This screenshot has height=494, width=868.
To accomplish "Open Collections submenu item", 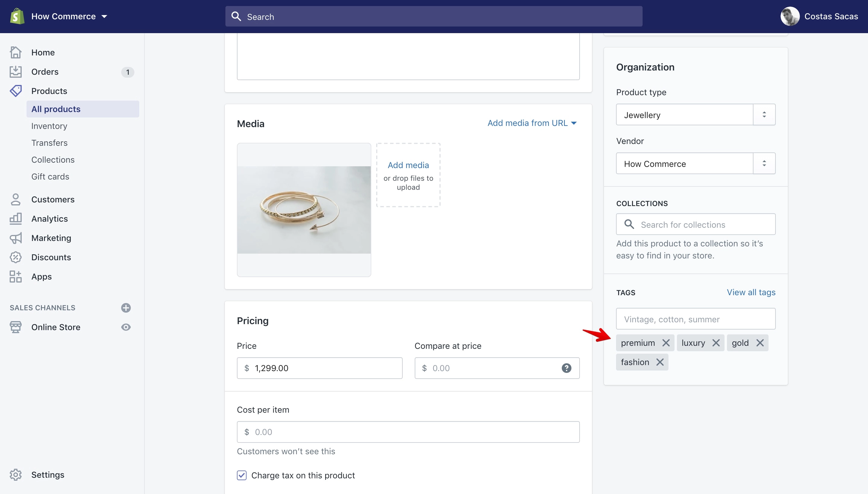I will click(x=53, y=159).
